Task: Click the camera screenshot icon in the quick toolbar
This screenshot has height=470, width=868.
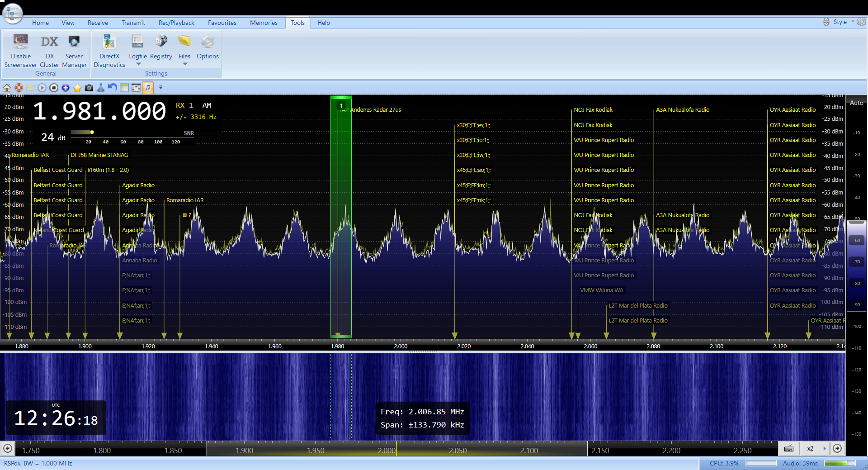Action: point(89,88)
